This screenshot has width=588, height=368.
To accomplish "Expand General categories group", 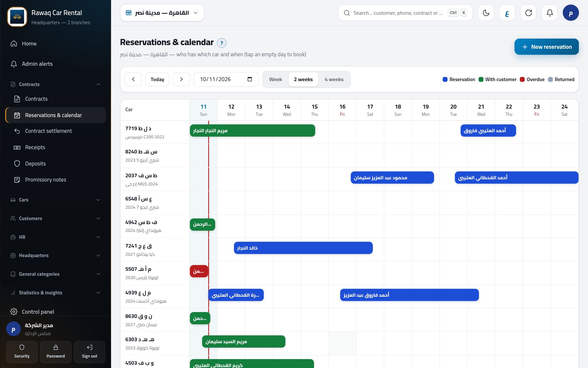I will 56,274.
